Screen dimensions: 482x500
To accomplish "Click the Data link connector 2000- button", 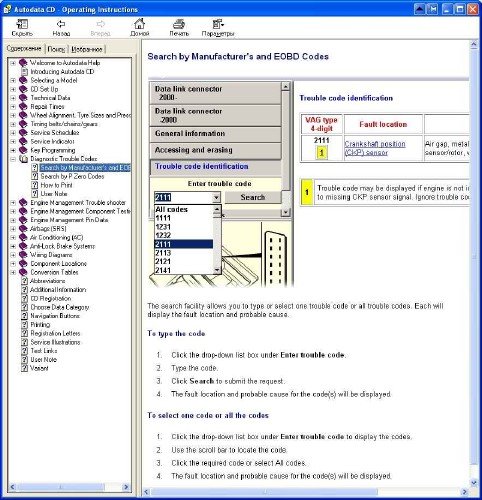I will click(215, 93).
